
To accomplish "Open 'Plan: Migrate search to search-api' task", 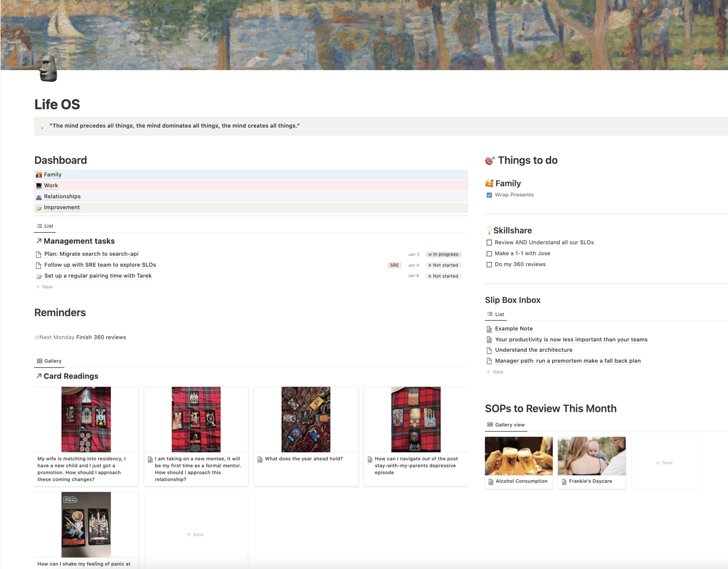I will coord(91,254).
